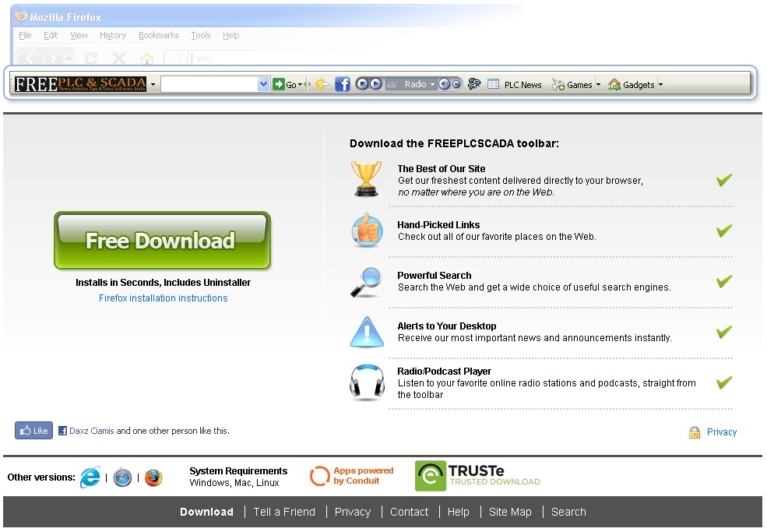Click the Privacy link beside the lock icon
Viewport: 767px width, 532px height.
coord(722,432)
